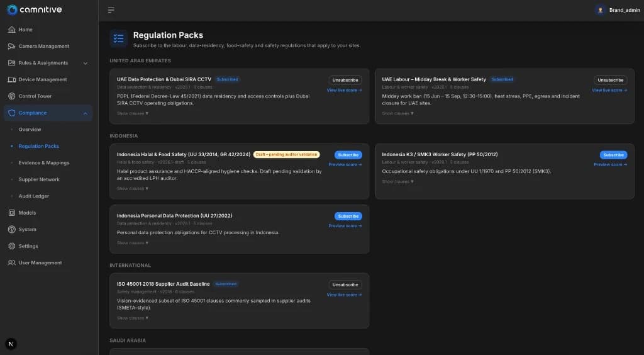Click the Control Tower radar icon

click(11, 96)
